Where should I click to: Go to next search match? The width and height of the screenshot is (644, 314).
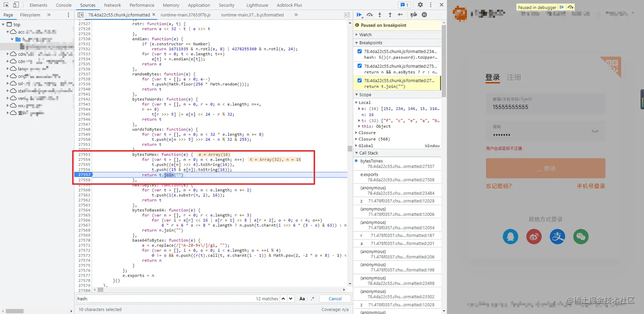(x=290, y=299)
